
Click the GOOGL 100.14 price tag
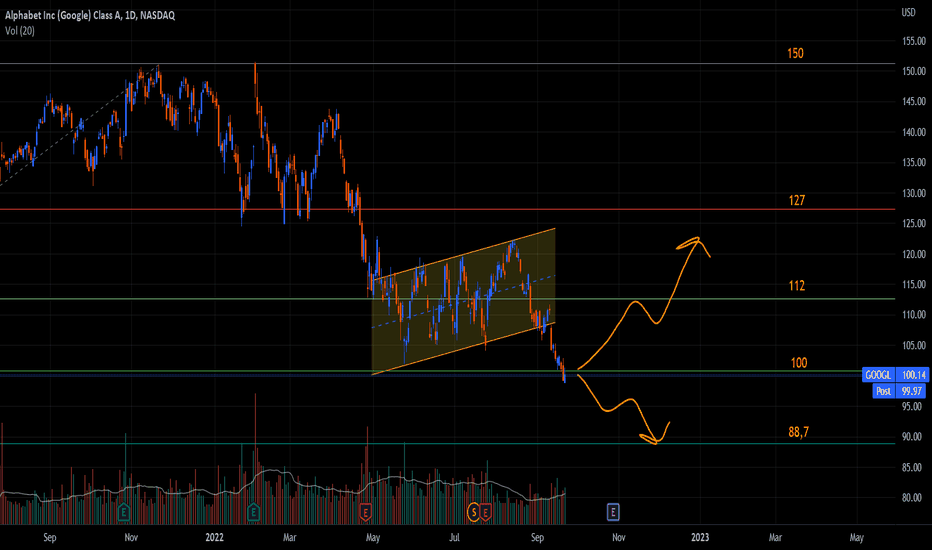coord(895,375)
